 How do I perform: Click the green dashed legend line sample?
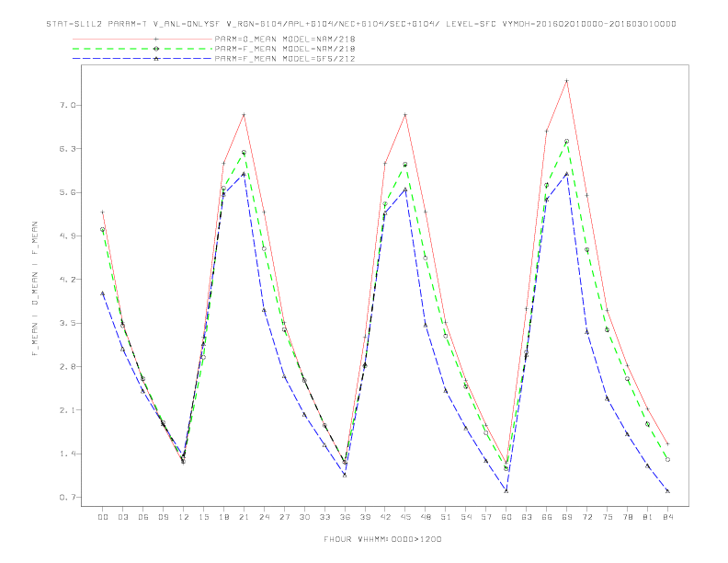[x=142, y=49]
